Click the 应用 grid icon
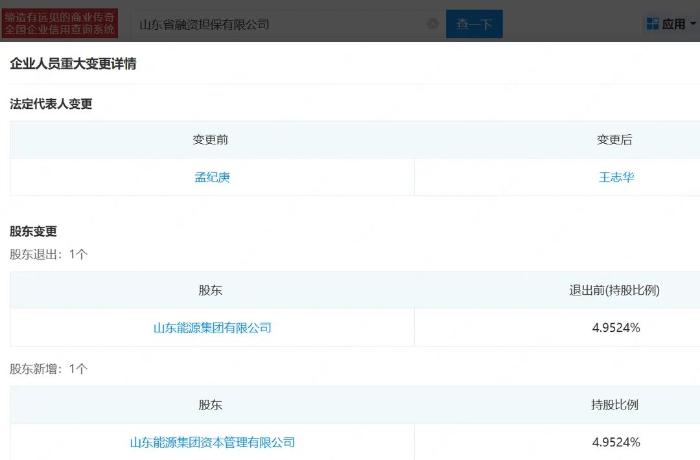The image size is (700, 460). pos(652,24)
